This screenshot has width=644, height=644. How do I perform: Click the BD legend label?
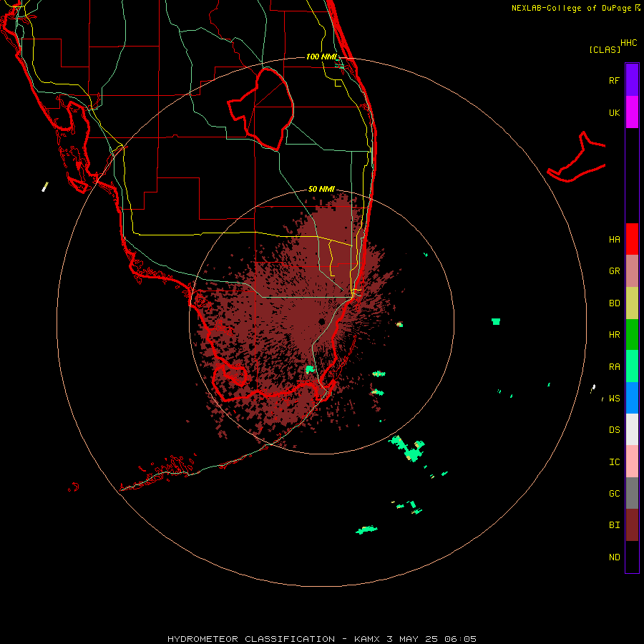614,303
